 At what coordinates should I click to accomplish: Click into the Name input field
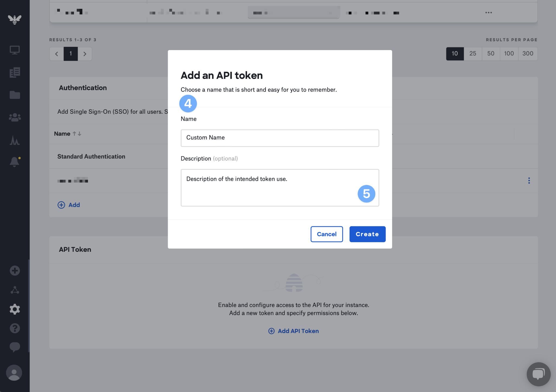[x=280, y=138]
